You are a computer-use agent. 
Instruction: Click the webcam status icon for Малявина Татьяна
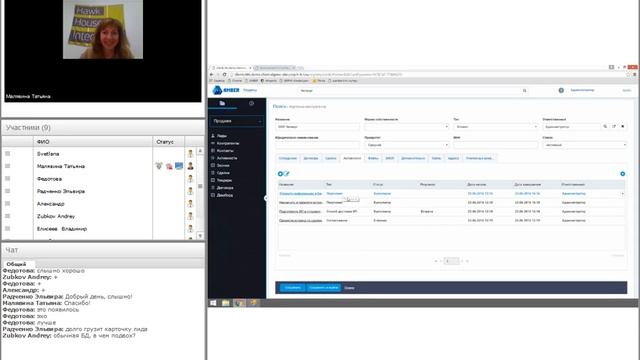tap(159, 166)
